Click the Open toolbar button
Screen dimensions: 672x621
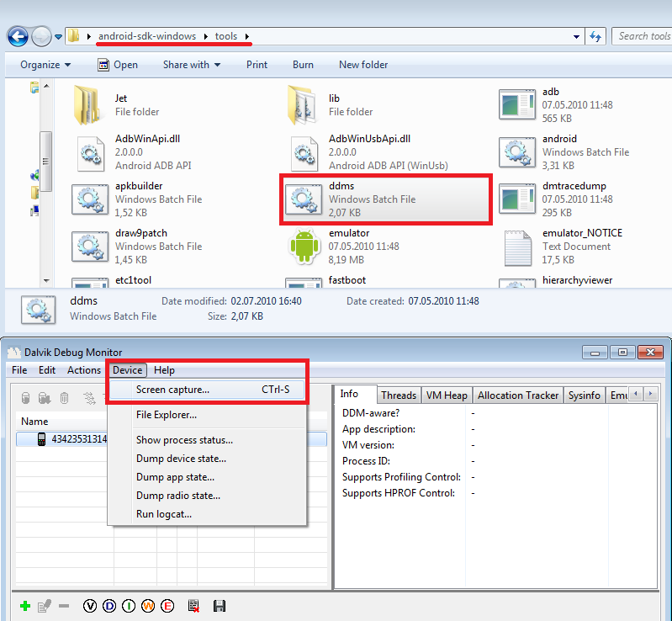point(118,65)
